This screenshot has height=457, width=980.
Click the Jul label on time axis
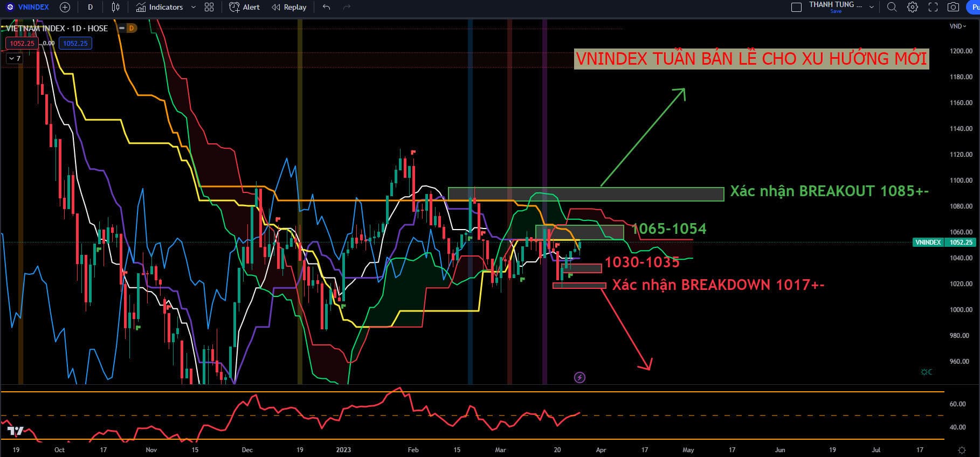(x=876, y=450)
